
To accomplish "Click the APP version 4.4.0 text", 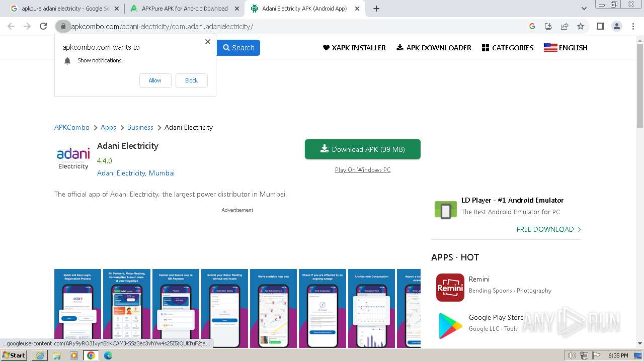I will point(105,161).
